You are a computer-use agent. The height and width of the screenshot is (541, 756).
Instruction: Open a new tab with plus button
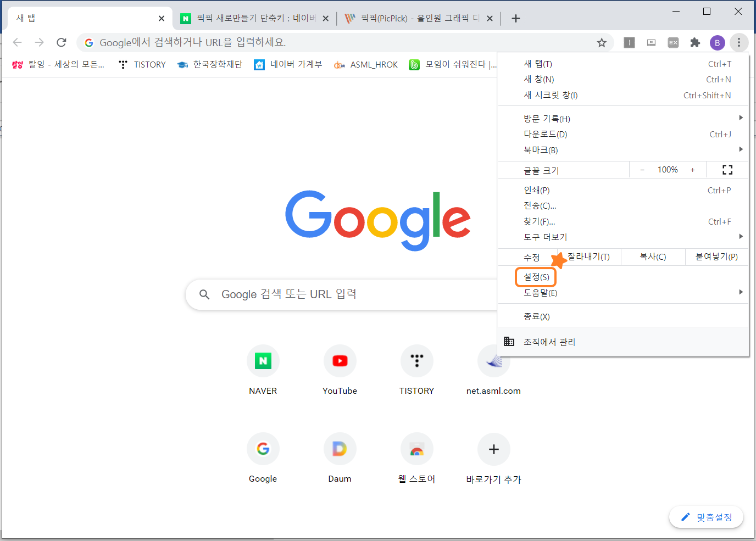pos(515,18)
